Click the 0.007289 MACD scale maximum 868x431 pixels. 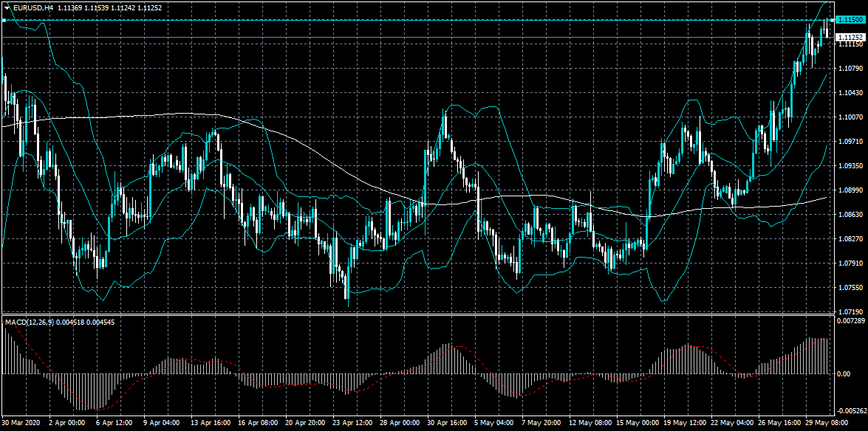point(850,323)
